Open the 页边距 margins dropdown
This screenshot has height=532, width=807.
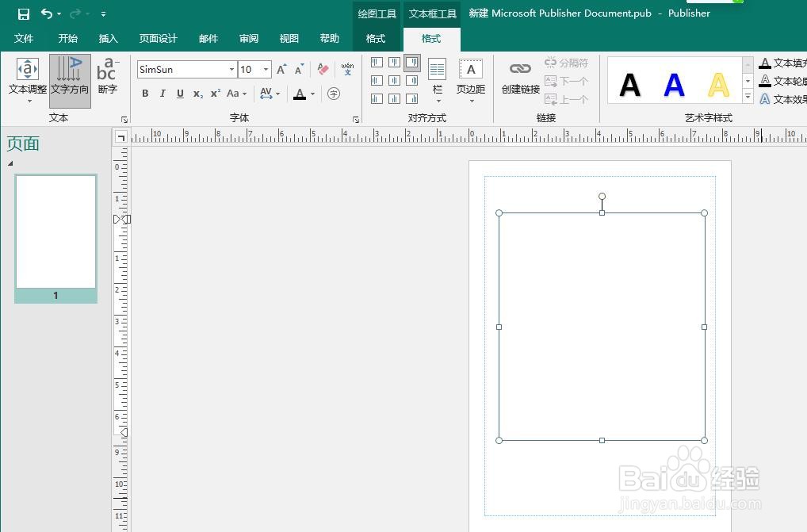471,80
